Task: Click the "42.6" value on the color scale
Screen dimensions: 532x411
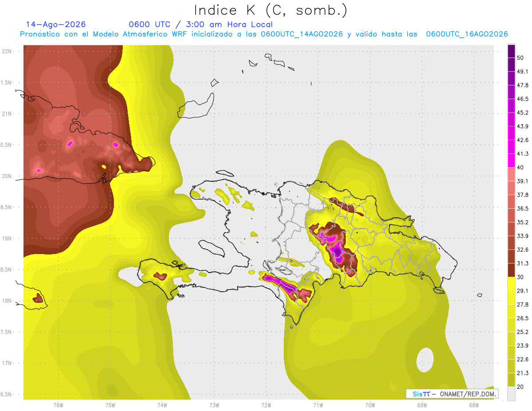Action: click(x=523, y=140)
